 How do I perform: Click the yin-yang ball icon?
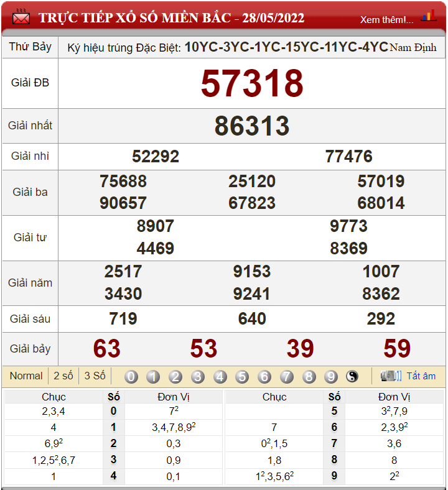click(352, 376)
